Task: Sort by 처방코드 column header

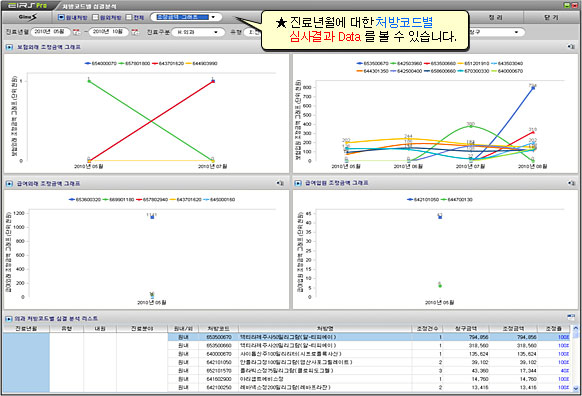Action: coord(218,328)
